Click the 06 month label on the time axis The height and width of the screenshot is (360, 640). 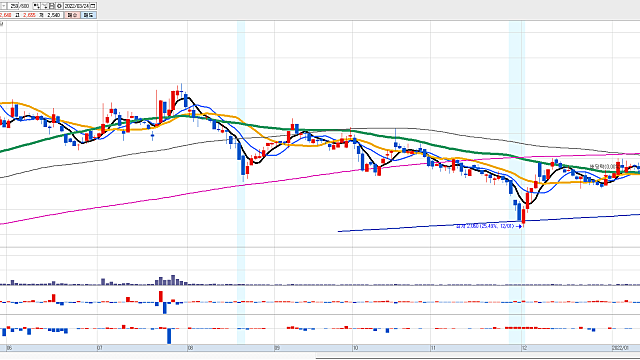pyautogui.click(x=9, y=348)
